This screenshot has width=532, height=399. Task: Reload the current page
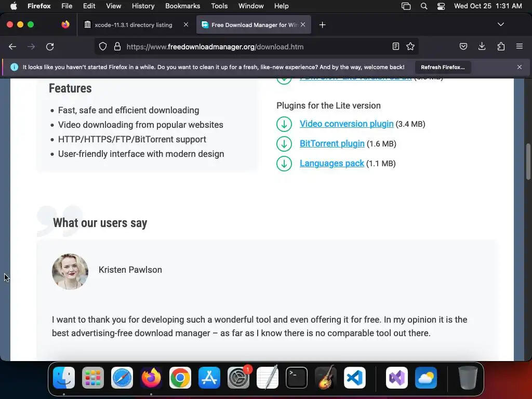click(50, 47)
